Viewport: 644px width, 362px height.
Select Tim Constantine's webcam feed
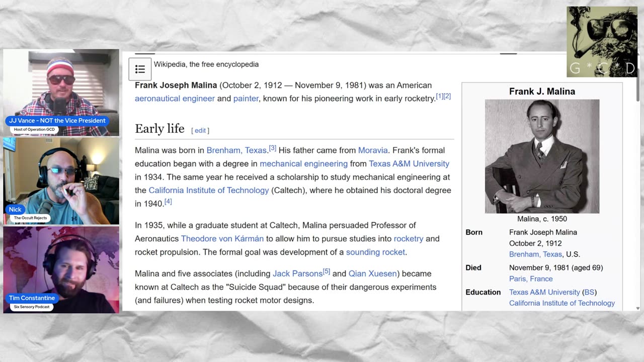(61, 269)
